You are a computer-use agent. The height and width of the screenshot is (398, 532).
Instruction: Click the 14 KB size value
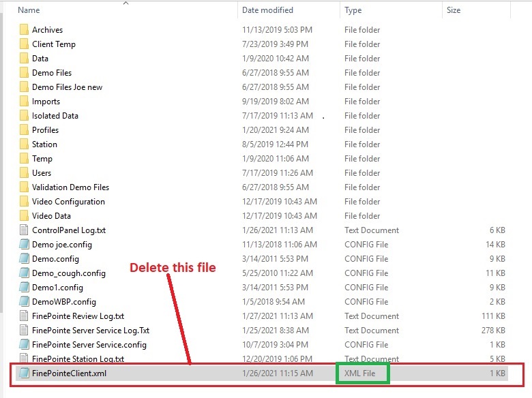click(496, 245)
